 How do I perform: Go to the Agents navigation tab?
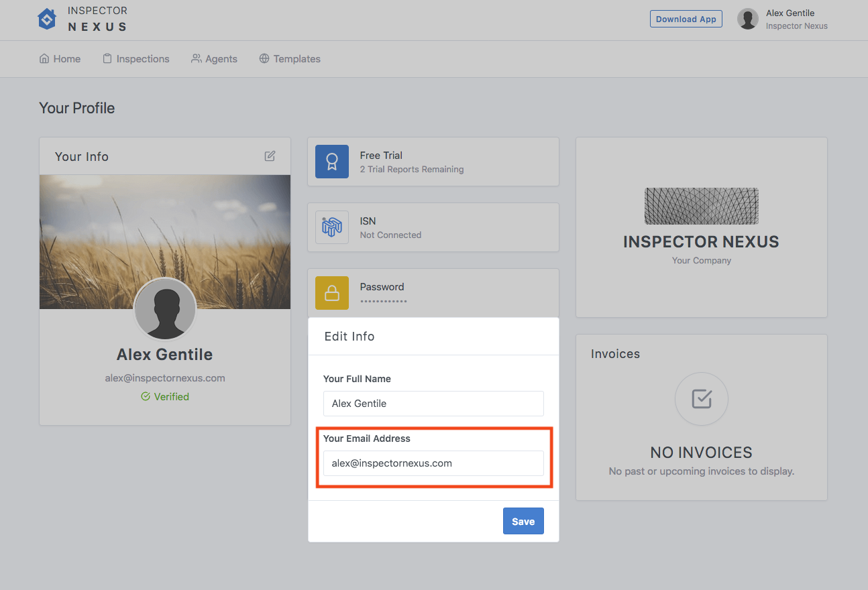pyautogui.click(x=214, y=59)
